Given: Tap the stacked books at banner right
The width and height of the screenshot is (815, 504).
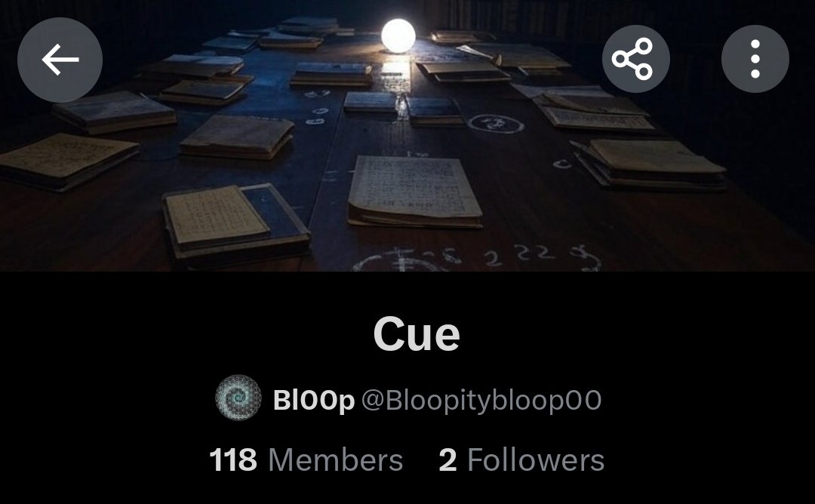Looking at the screenshot, I should pos(648,164).
